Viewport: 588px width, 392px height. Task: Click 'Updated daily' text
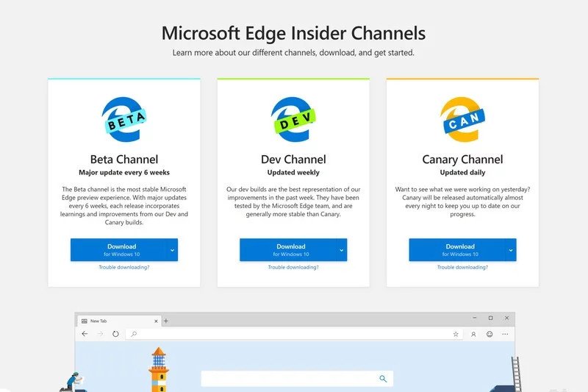(x=462, y=173)
